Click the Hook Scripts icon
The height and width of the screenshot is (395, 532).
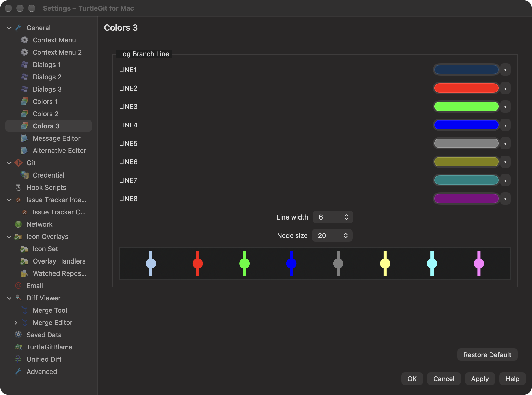click(18, 187)
